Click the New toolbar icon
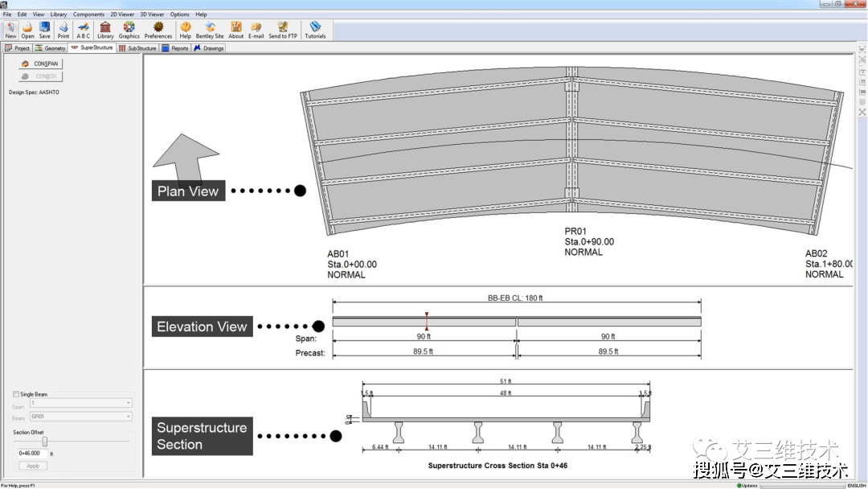 (x=10, y=30)
